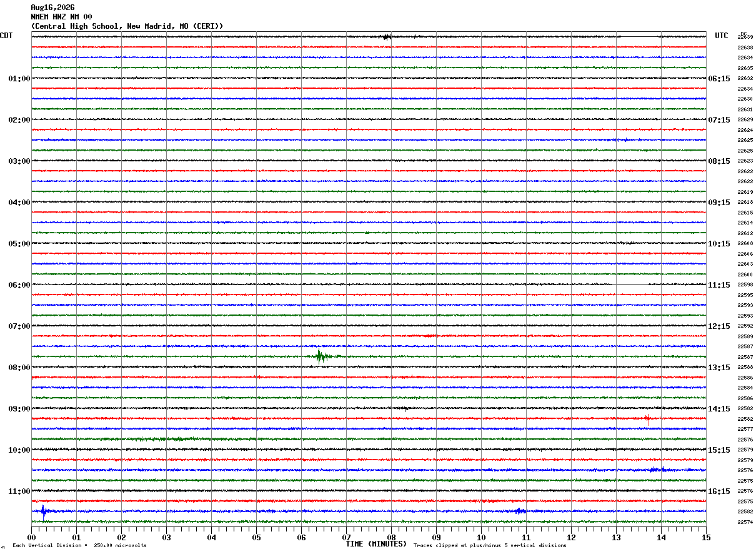This screenshot has height=554, width=756.
Task: Click the green seismic event burst near minute 6
Action: [321, 356]
